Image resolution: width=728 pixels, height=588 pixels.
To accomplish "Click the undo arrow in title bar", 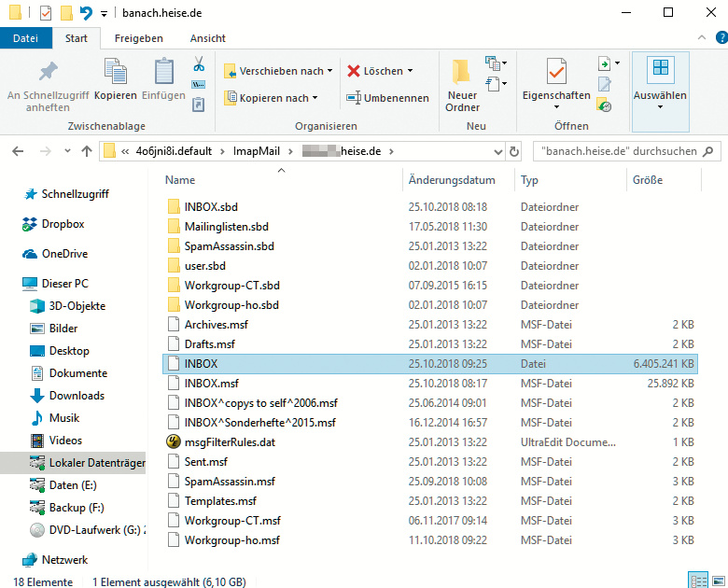I will tap(86, 13).
